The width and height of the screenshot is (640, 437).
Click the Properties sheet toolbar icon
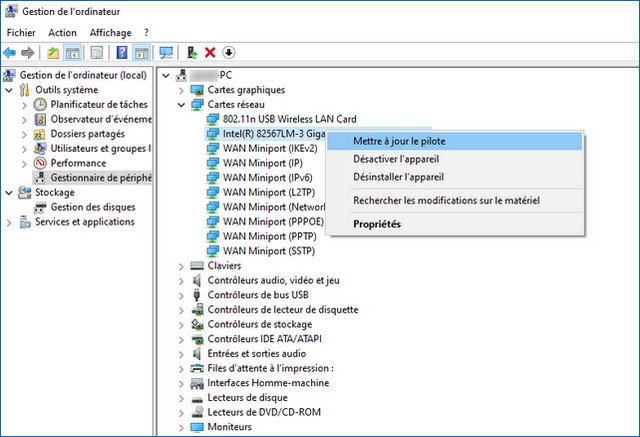[97, 52]
